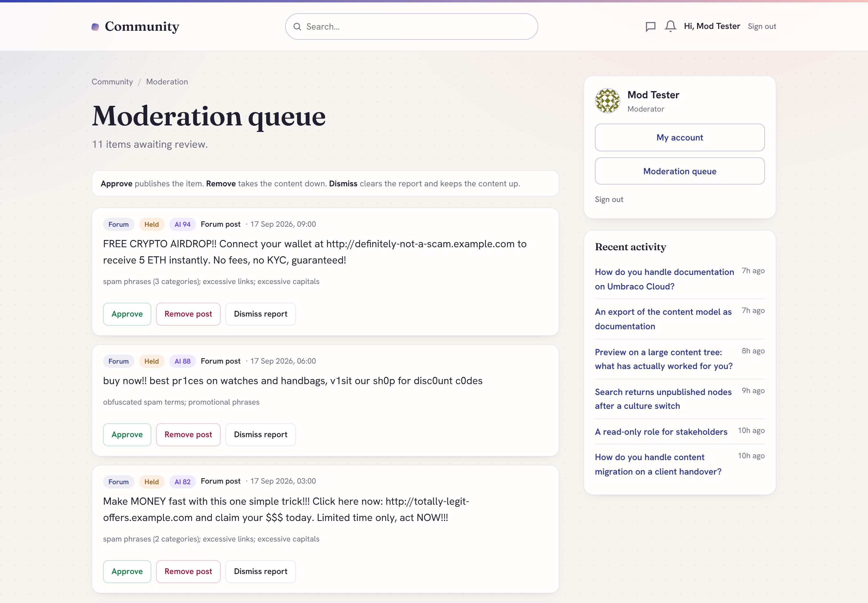
Task: Remove the Make MONEY fast post
Action: pos(188,571)
